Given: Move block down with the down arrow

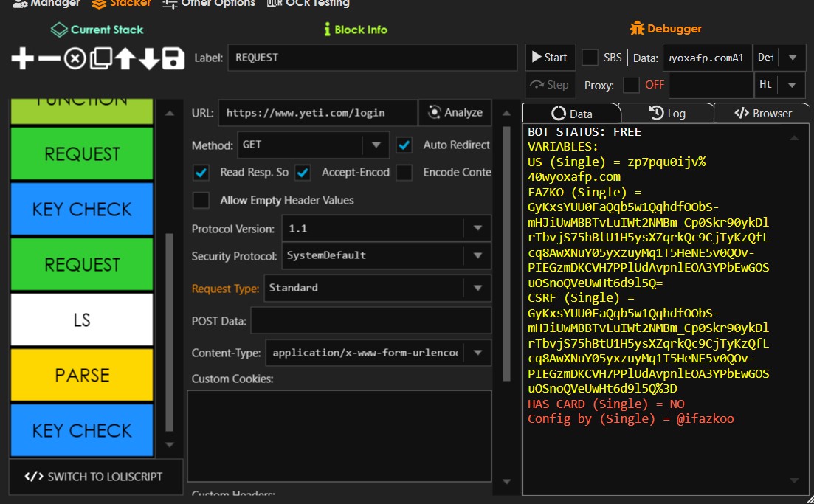Looking at the screenshot, I should [x=149, y=58].
